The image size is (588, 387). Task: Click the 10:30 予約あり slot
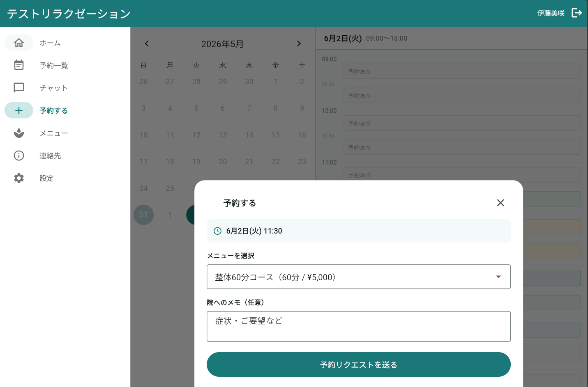tap(462, 147)
